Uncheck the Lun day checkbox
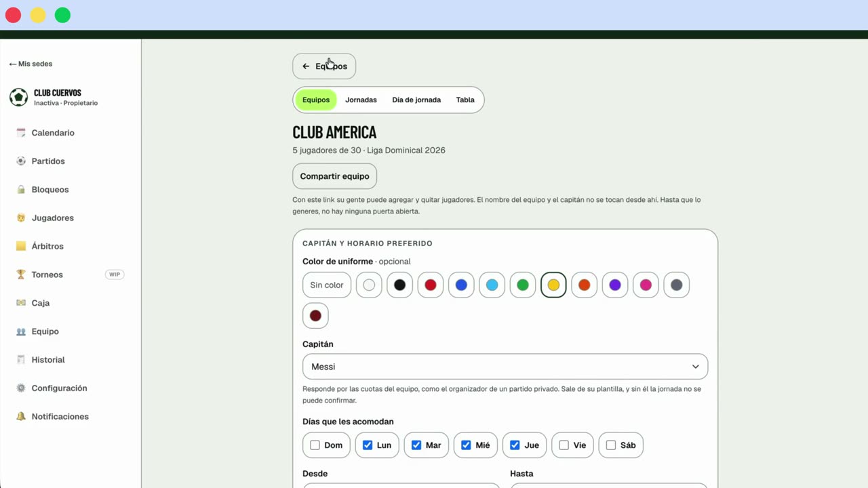The height and width of the screenshot is (488, 868). tap(368, 445)
